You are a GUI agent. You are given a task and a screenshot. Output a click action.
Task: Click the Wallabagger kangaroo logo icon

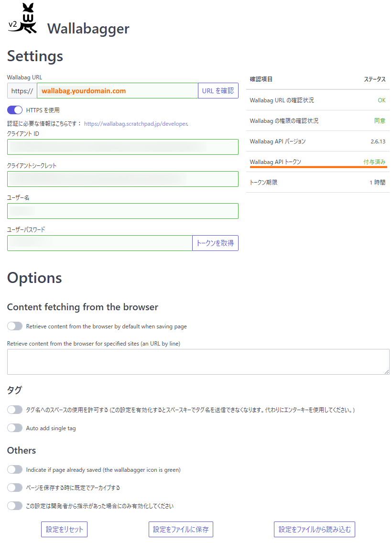(22, 18)
